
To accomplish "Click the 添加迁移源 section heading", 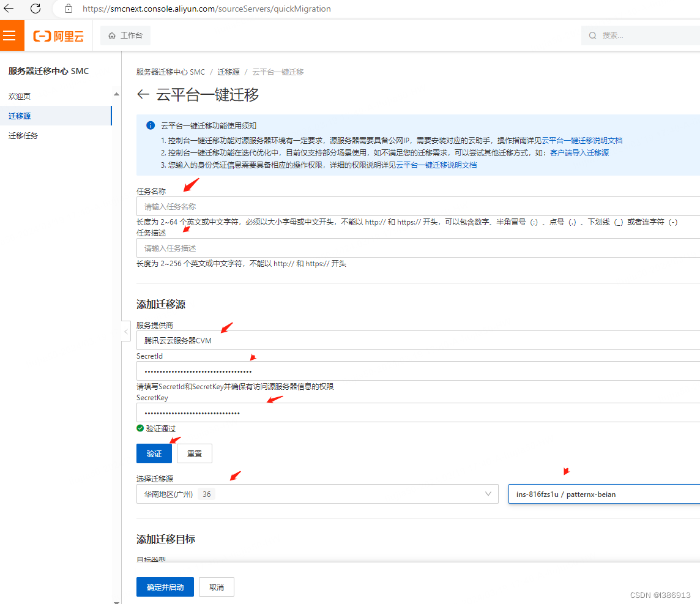I will [x=161, y=304].
